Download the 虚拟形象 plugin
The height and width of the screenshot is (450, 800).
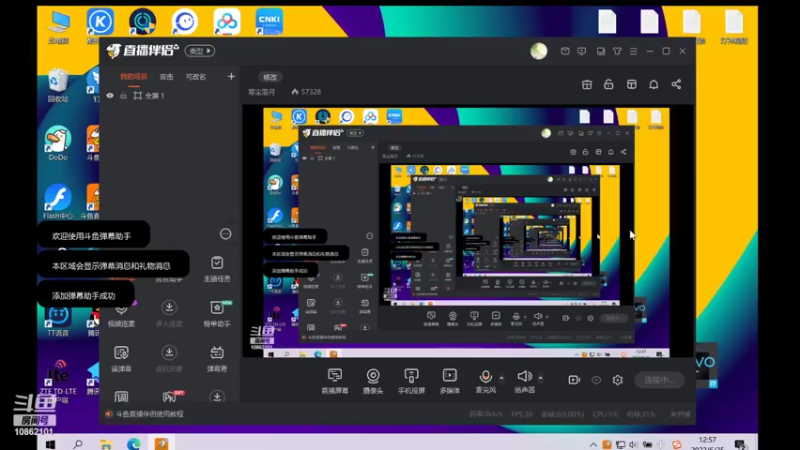coord(169,358)
